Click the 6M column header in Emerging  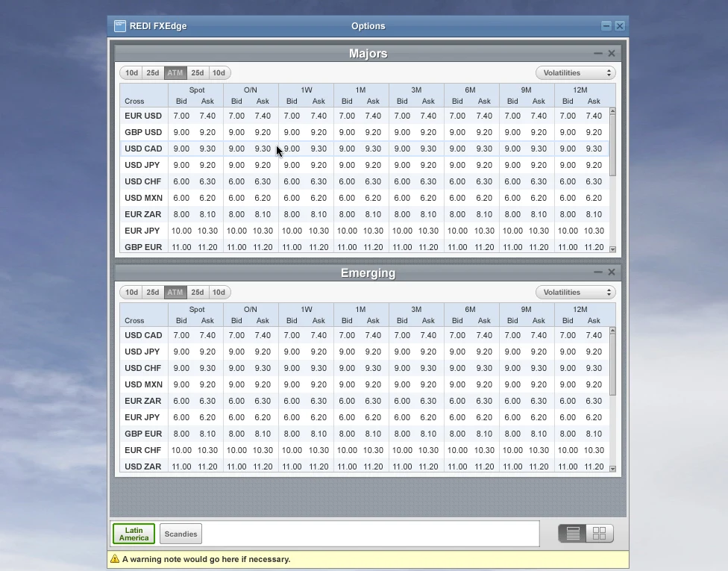coord(470,310)
